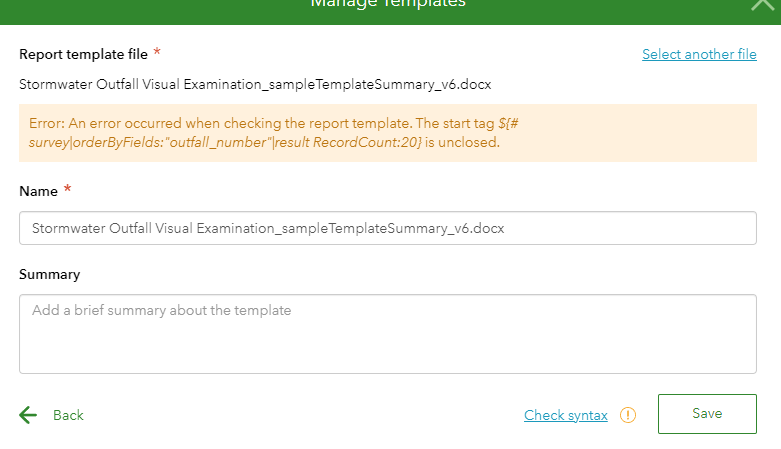Save the report template
The height and width of the screenshot is (449, 781).
[x=707, y=414]
